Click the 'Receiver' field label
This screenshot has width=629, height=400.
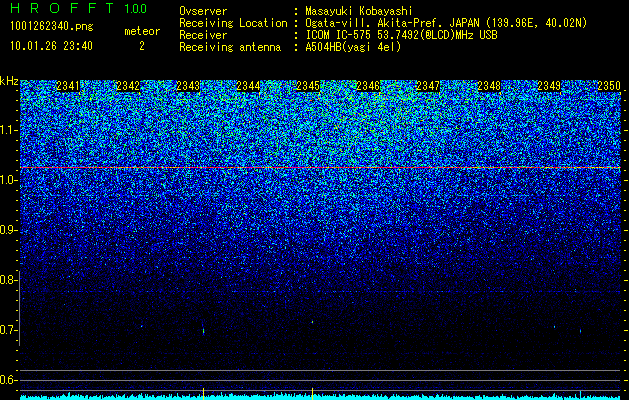point(203,35)
